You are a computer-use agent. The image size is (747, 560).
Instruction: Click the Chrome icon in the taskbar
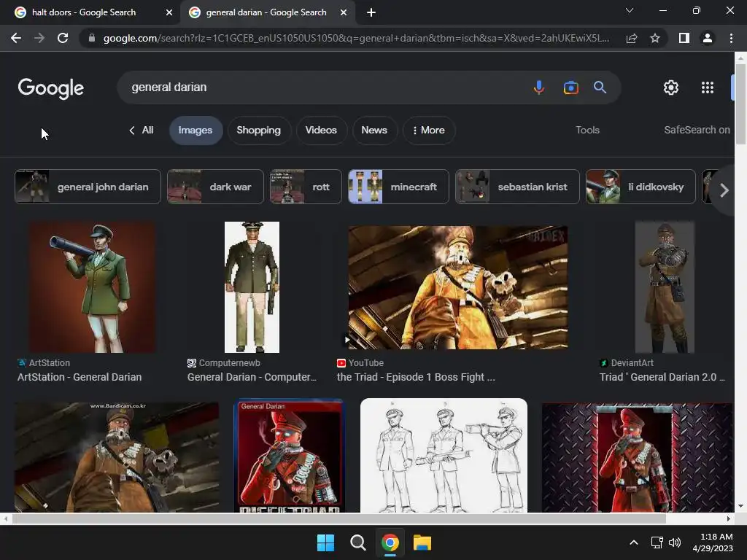pos(390,542)
